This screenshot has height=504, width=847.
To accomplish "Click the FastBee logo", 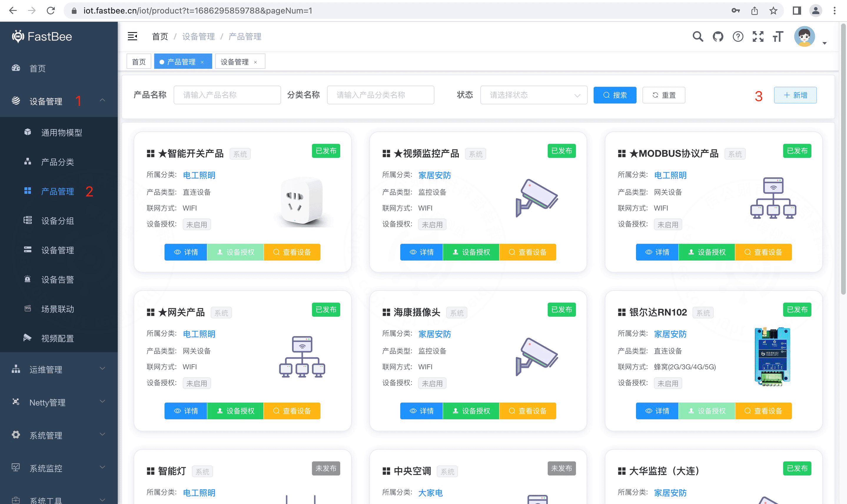I will click(x=42, y=36).
